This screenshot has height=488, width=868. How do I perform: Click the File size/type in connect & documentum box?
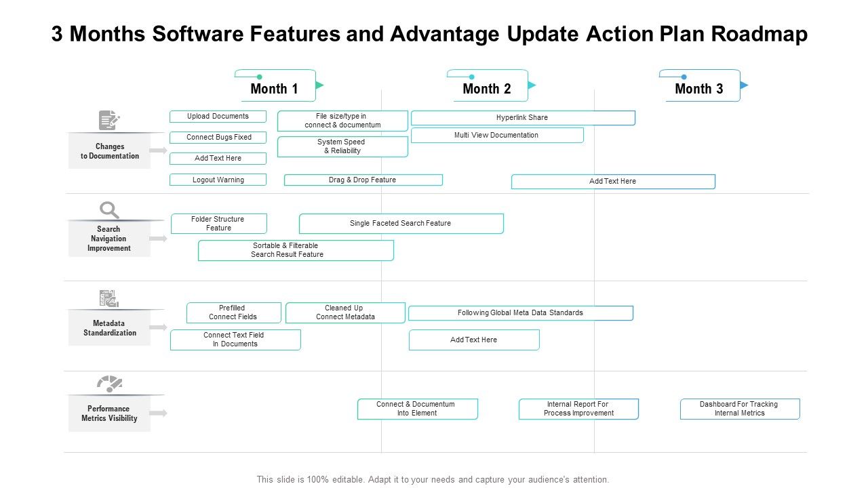pyautogui.click(x=342, y=121)
